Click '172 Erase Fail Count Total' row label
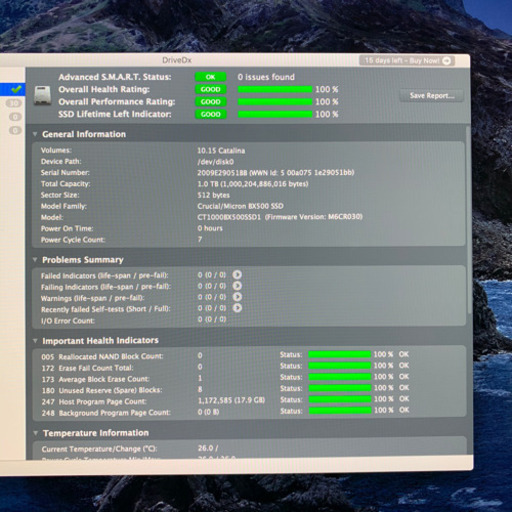The image size is (512, 512). (87, 368)
